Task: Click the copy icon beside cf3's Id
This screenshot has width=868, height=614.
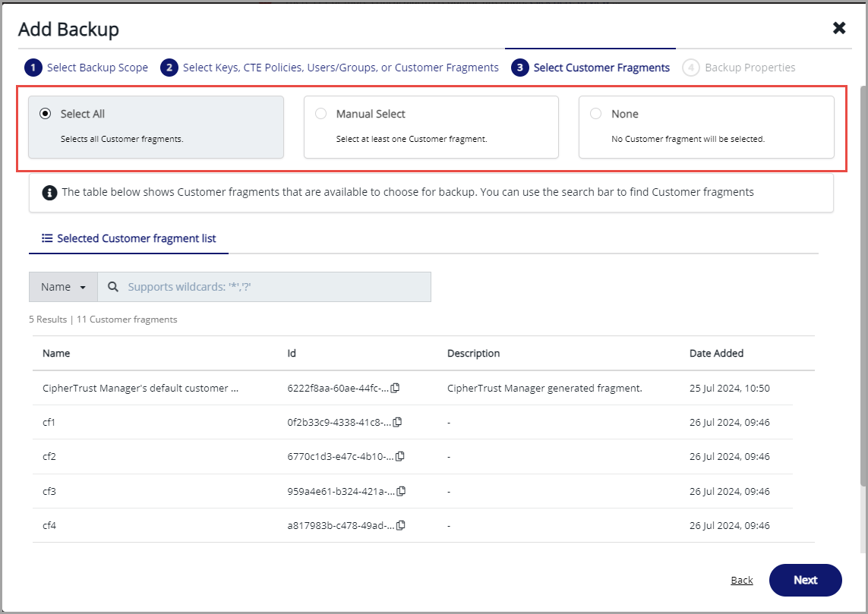Action: click(x=401, y=491)
